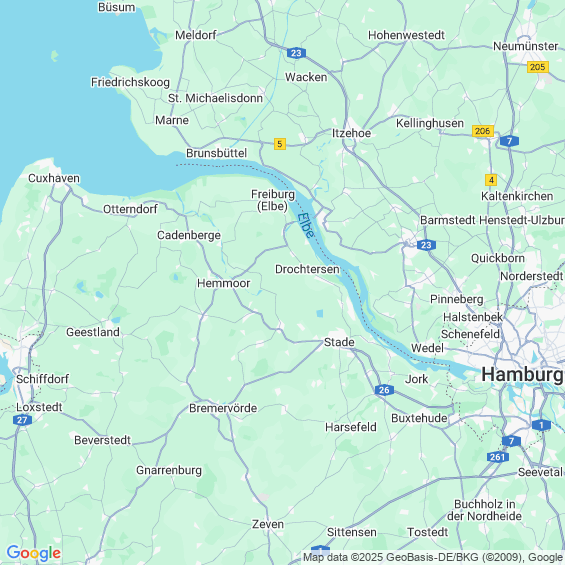Click the yellow B4 road shield near Kaltenkirchen
This screenshot has height=565, width=565.
coord(491,180)
